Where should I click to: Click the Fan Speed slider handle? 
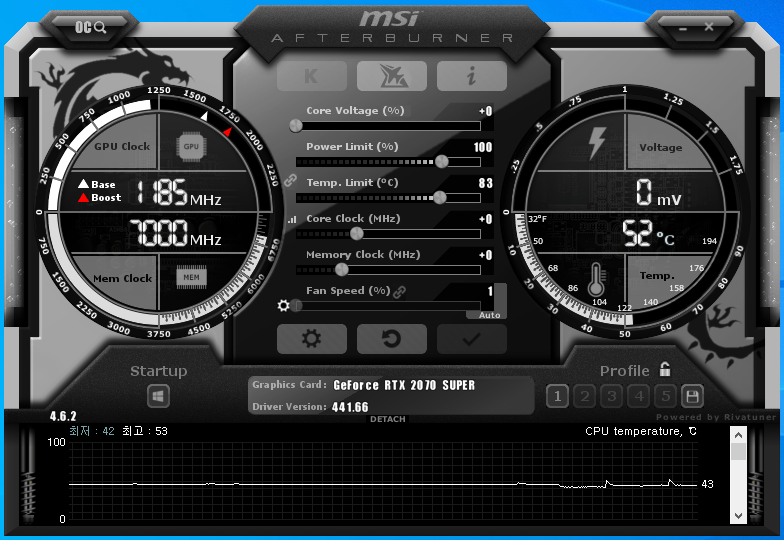[296, 306]
